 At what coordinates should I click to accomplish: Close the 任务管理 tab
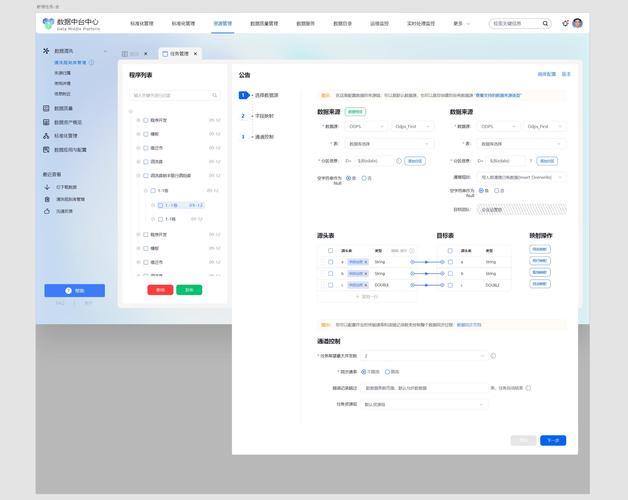pos(195,53)
